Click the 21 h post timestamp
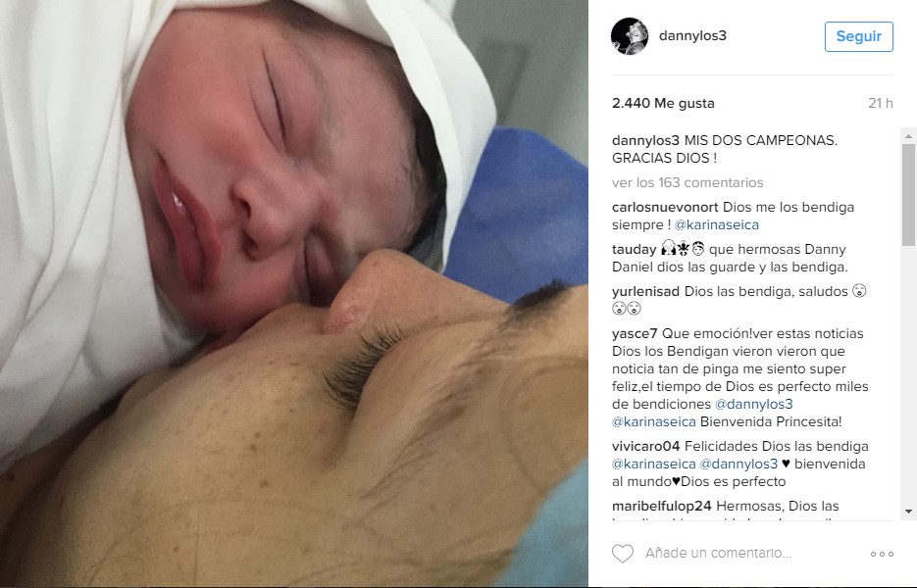 click(x=880, y=104)
